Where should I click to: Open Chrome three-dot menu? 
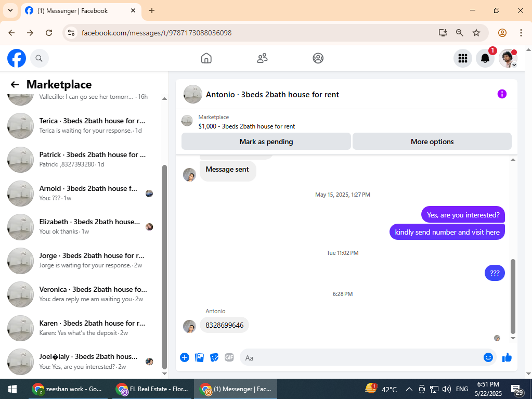pyautogui.click(x=521, y=33)
